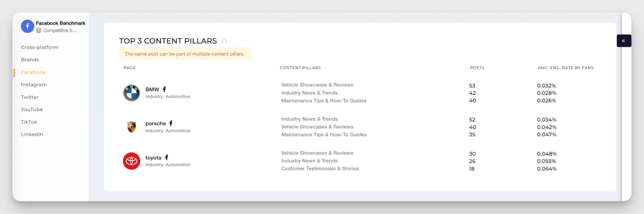This screenshot has width=644, height=214.
Task: Collapse the side panel with double-chevron button
Action: pos(623,41)
